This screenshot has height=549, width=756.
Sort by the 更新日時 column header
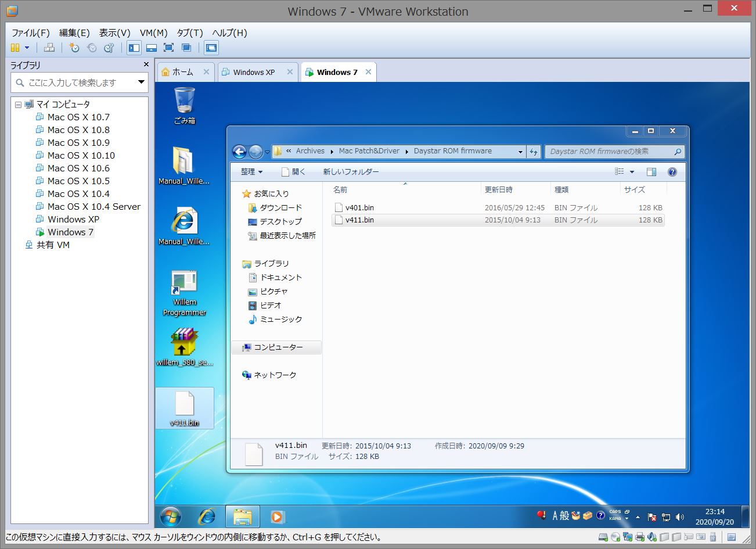(516, 190)
